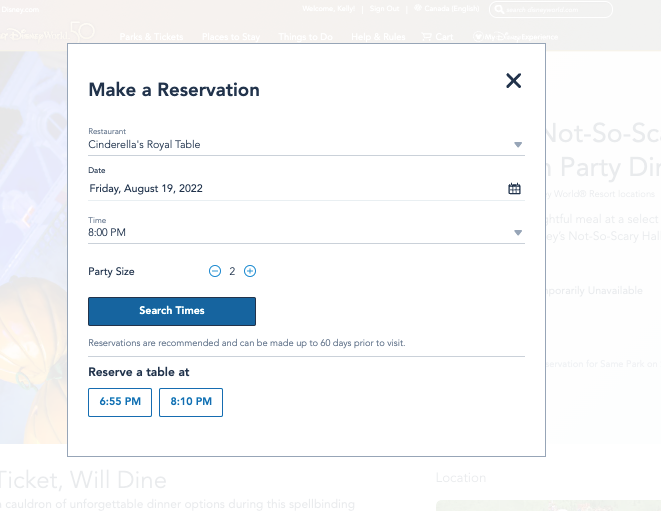Open the Cinderella's Royal Table restaurant selector
The width and height of the screenshot is (661, 511).
(300, 144)
